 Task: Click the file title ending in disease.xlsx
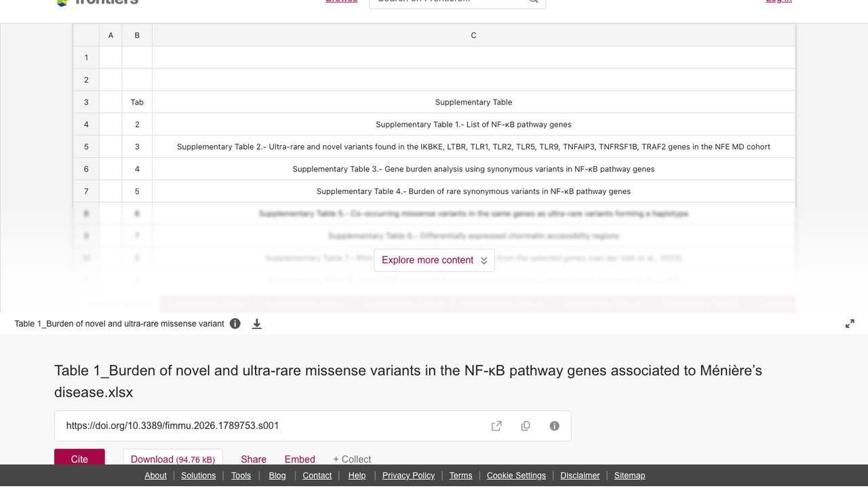(408, 381)
